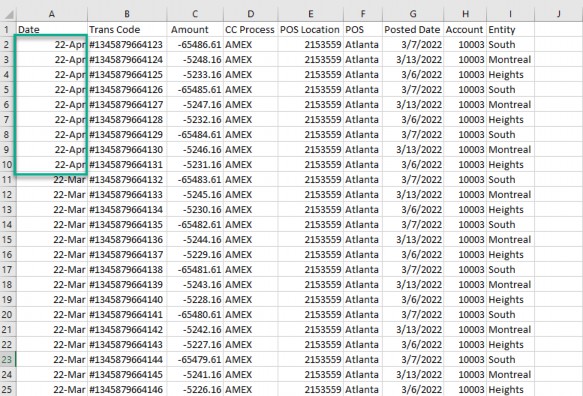The height and width of the screenshot is (396, 583).
Task: Select column D header
Action: (251, 14)
